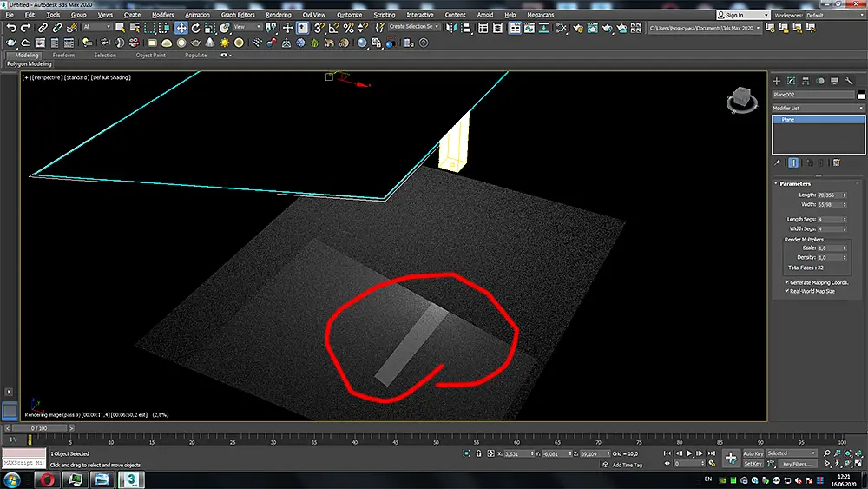This screenshot has height=489, width=868.
Task: Click the help question mark icon
Action: pyautogui.click(x=424, y=43)
